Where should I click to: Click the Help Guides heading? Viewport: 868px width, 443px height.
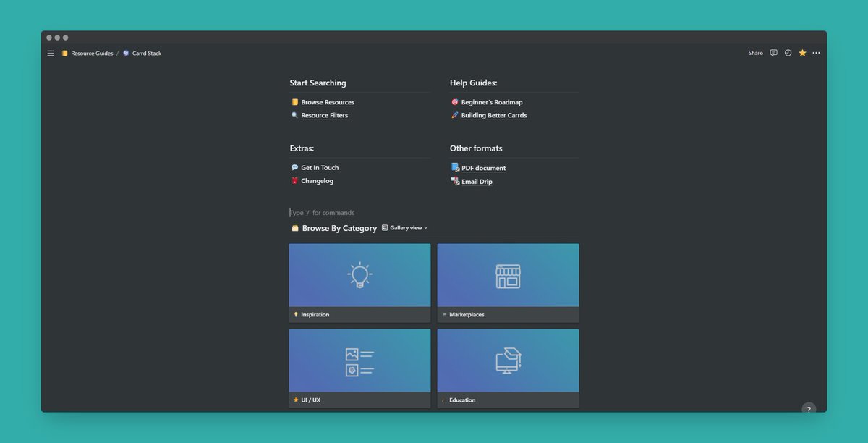[x=473, y=83]
